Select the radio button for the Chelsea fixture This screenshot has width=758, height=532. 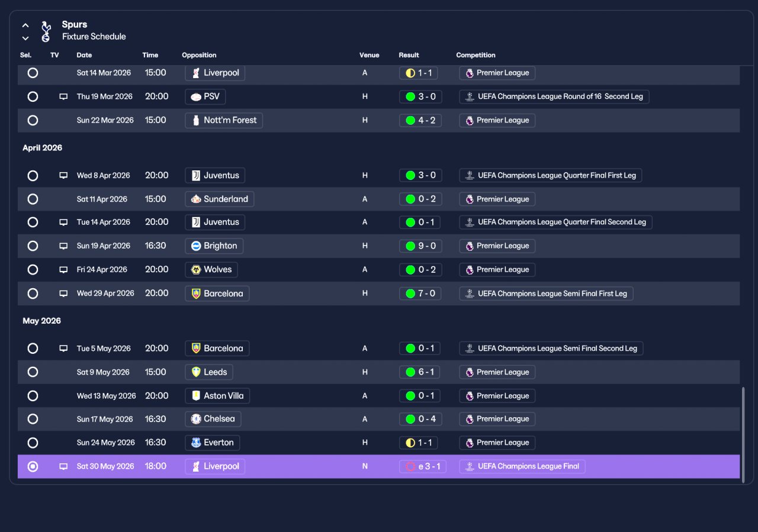point(33,419)
